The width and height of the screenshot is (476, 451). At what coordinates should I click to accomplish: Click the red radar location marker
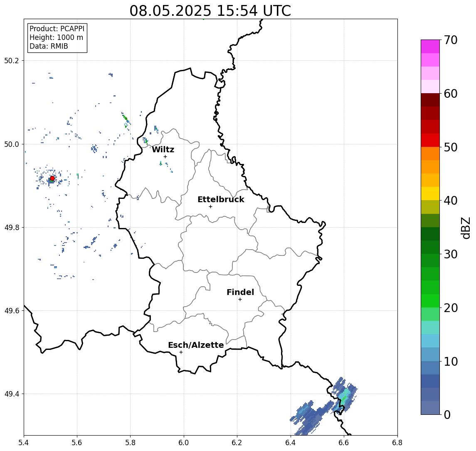(x=52, y=178)
